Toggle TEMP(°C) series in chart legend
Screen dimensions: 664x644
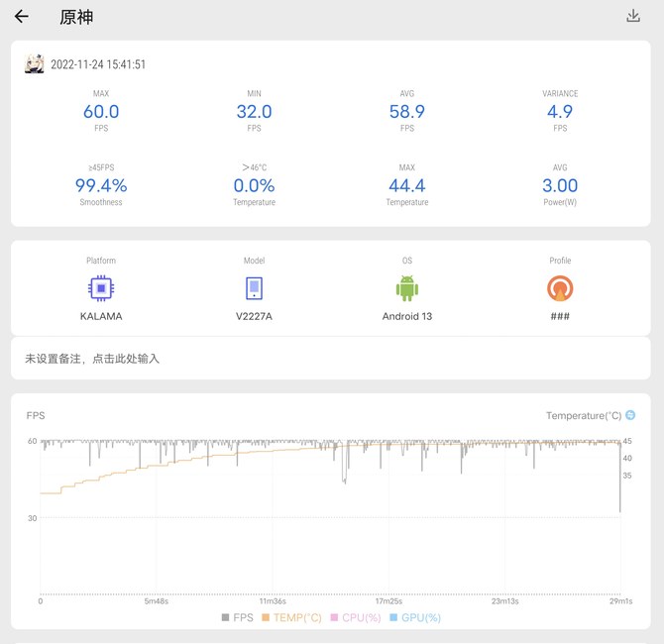coord(291,618)
